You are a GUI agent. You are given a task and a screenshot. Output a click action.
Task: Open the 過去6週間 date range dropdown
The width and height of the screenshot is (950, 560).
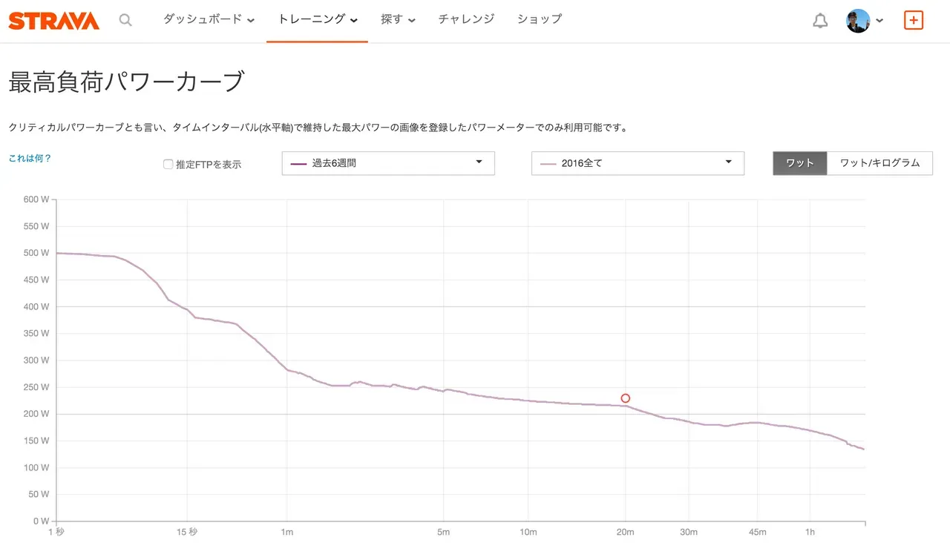tap(387, 163)
